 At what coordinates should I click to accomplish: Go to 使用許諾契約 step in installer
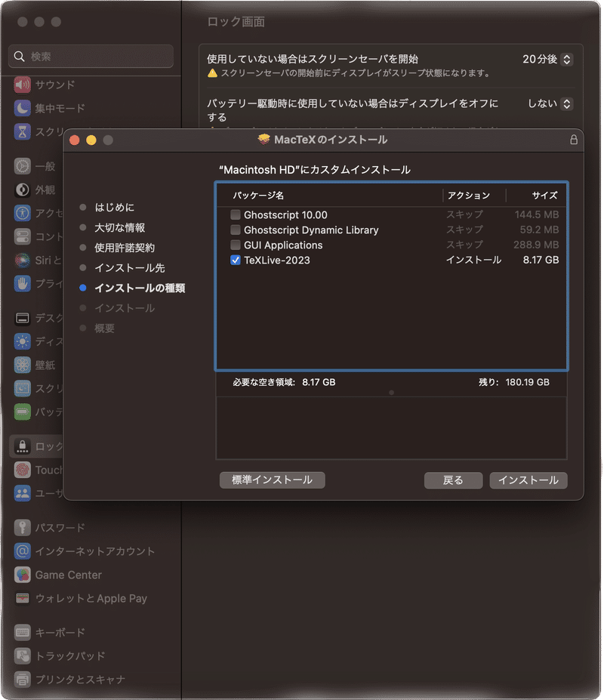click(125, 248)
